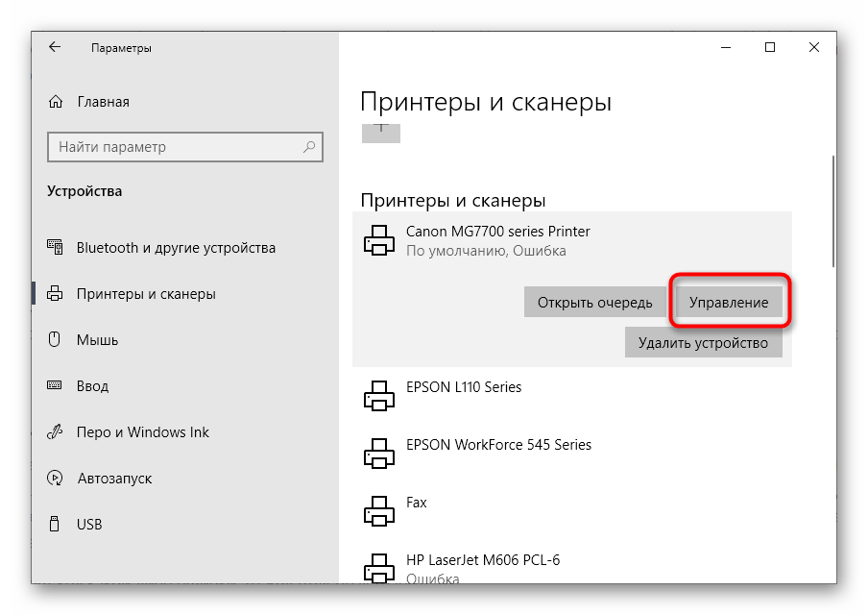The height and width of the screenshot is (615, 868).
Task: Click the Автозапуск icon
Action: [56, 479]
